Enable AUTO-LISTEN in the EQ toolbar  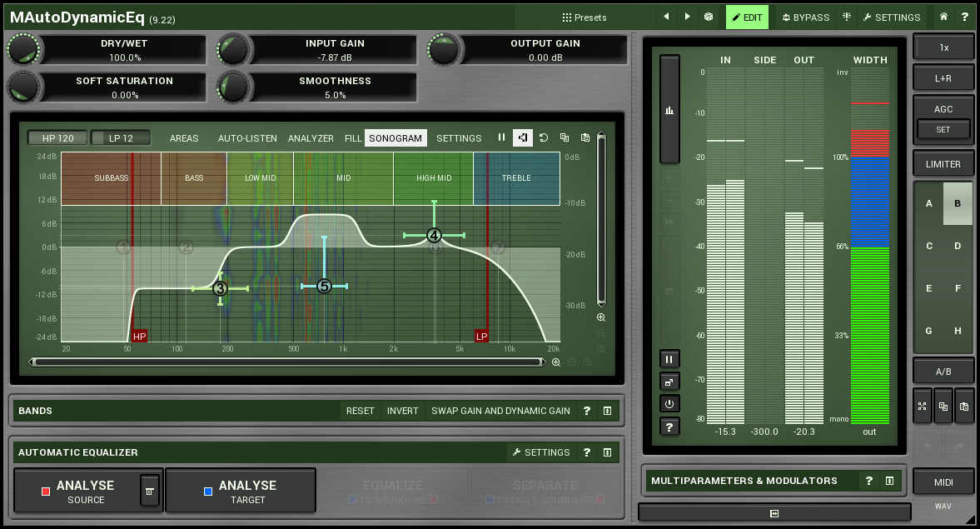(247, 138)
